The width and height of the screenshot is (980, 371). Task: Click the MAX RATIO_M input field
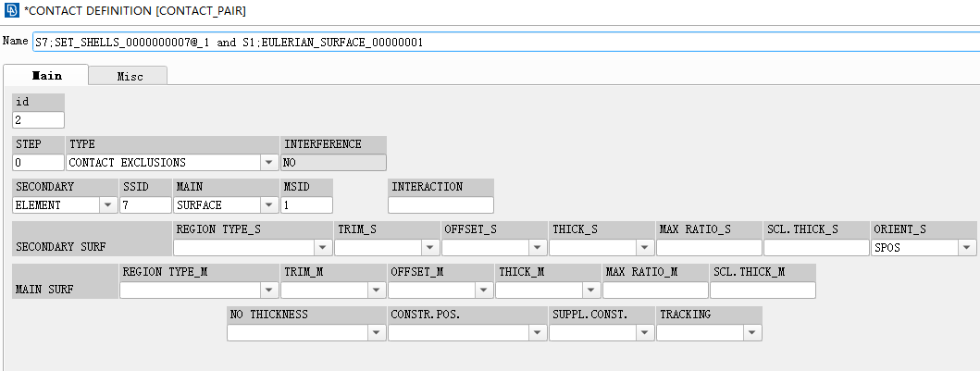click(655, 290)
